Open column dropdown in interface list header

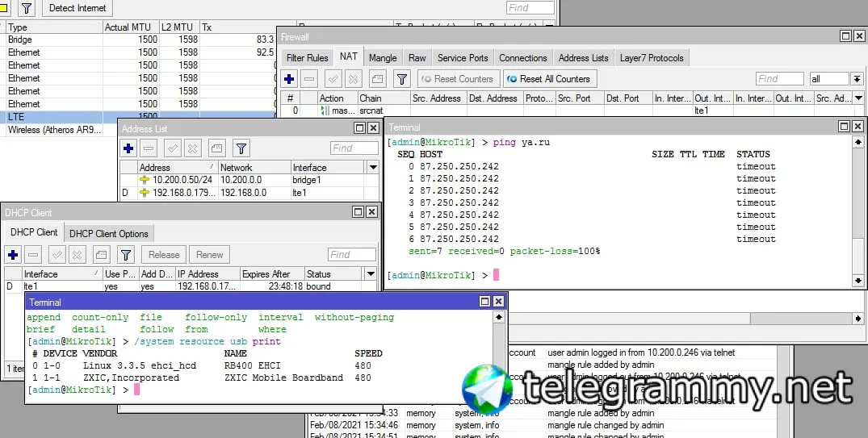pos(549,27)
